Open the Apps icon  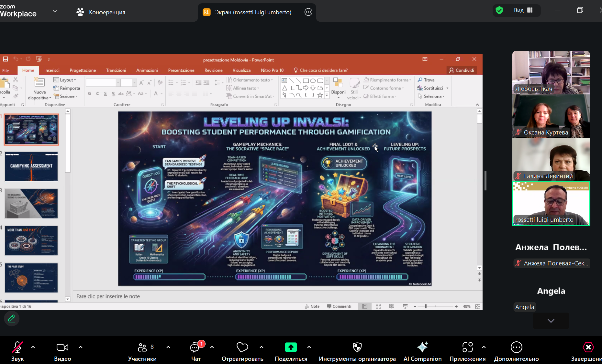pos(467,348)
